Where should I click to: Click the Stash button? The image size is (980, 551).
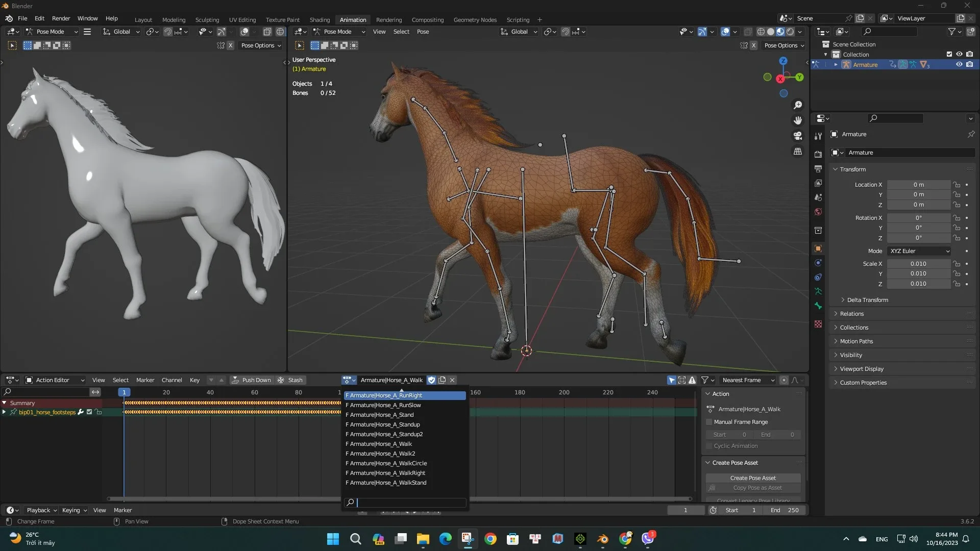290,380
